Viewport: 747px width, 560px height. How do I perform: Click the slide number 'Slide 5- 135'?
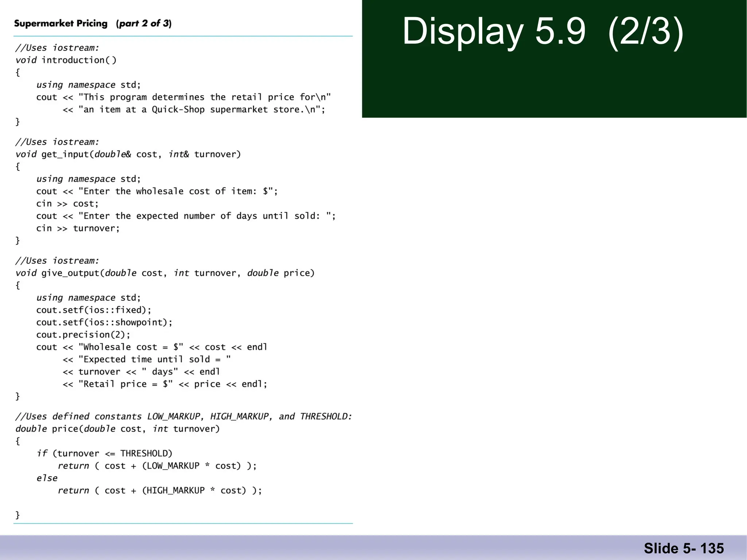coord(684,548)
